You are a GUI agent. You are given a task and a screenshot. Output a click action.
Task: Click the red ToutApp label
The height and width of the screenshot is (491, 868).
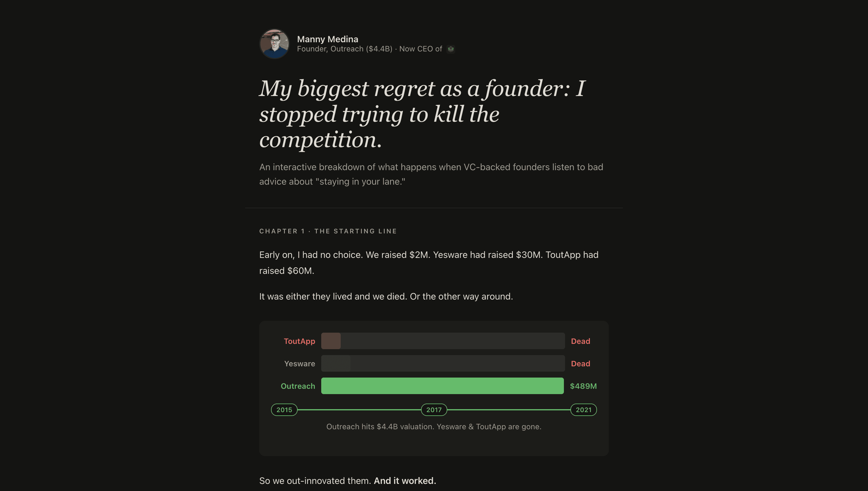tap(299, 341)
